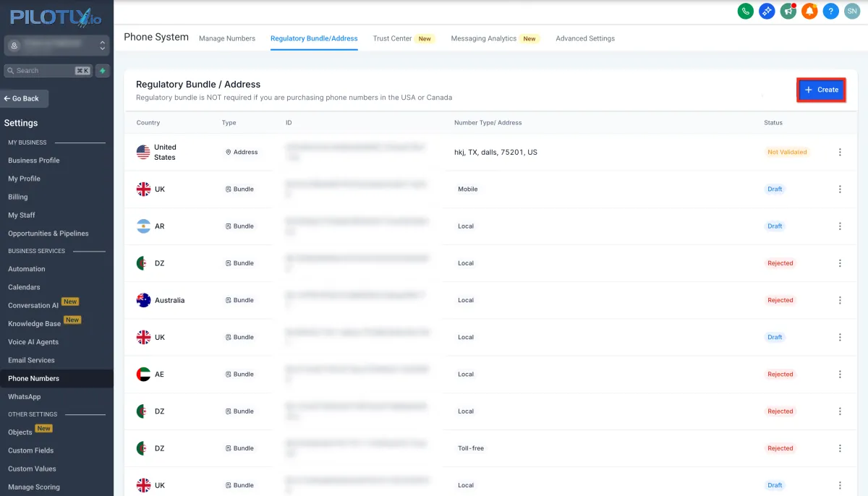Open three-dot menu for AE row
The width and height of the screenshot is (868, 496).
[840, 374]
